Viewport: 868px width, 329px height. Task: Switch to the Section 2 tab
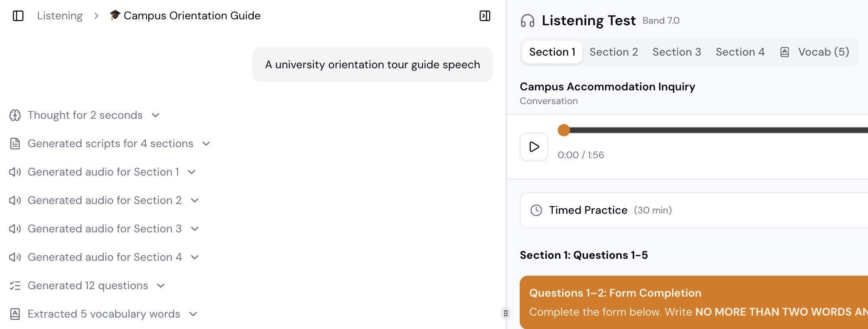click(x=614, y=52)
